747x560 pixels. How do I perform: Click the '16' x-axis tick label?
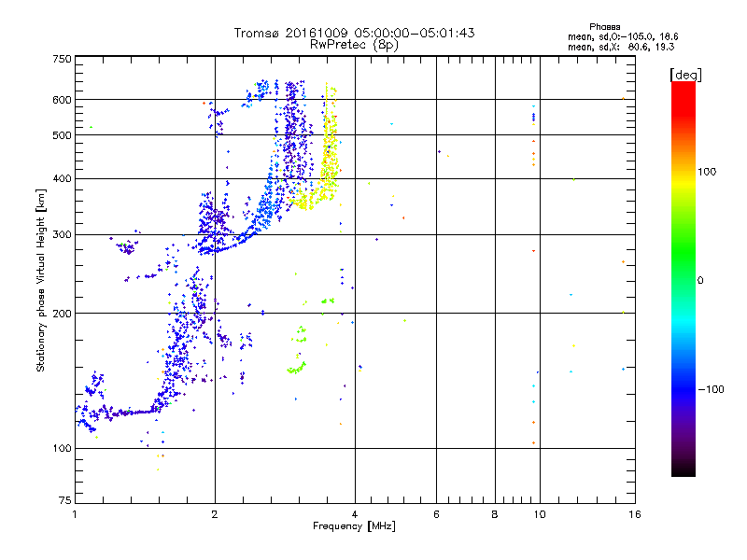(635, 514)
